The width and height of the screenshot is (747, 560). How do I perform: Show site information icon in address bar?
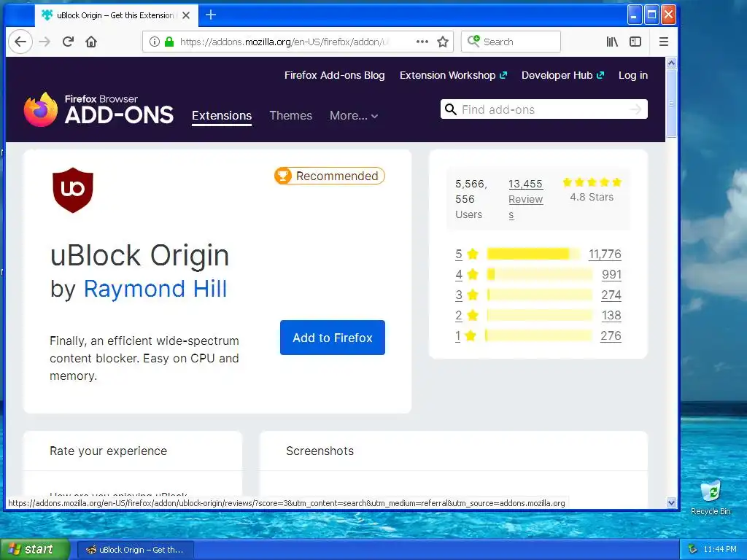(155, 42)
